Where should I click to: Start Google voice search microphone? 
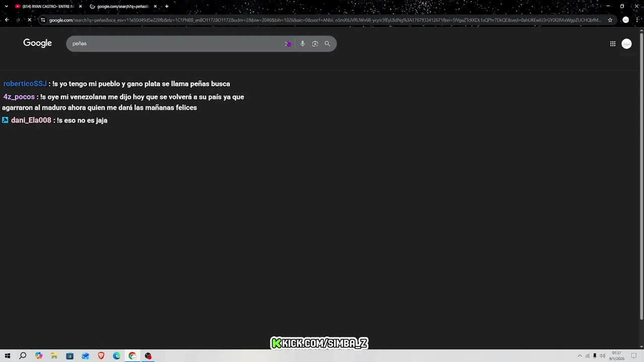[x=302, y=44]
